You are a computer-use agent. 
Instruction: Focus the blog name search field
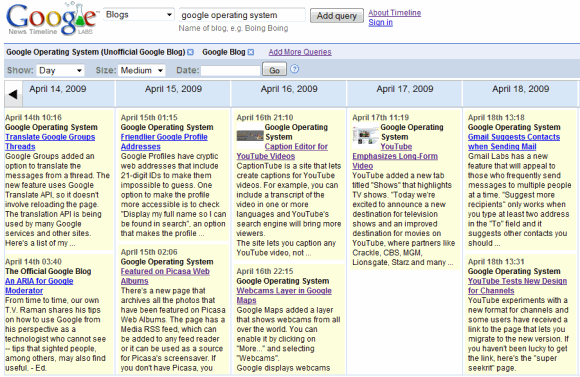tap(242, 15)
